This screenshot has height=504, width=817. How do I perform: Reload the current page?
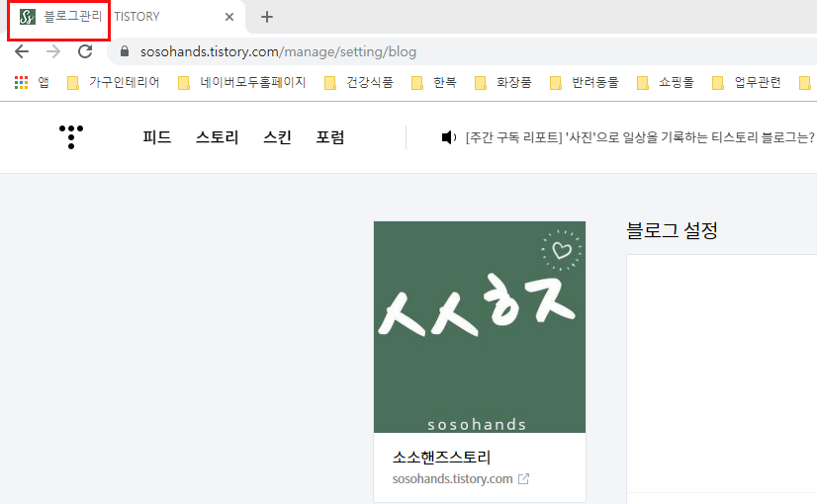[85, 51]
